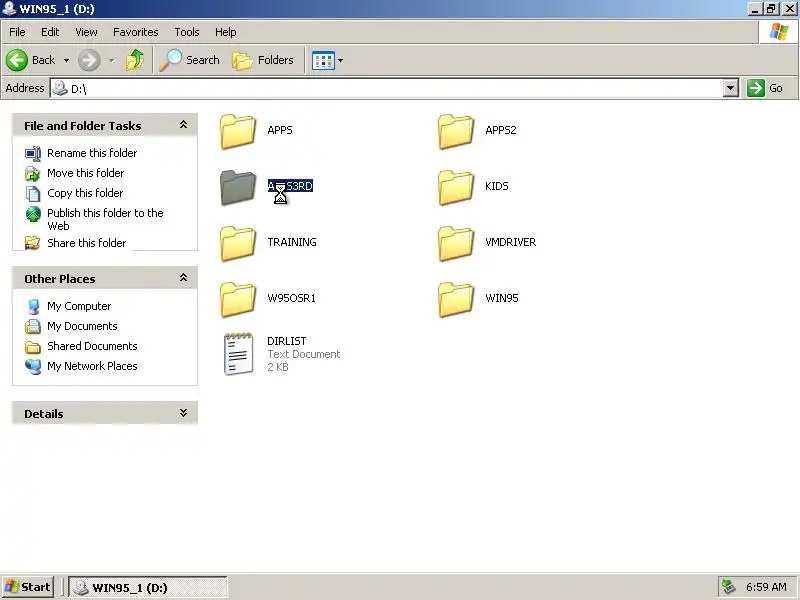Open the Edit menu
800x600 pixels.
coord(50,32)
